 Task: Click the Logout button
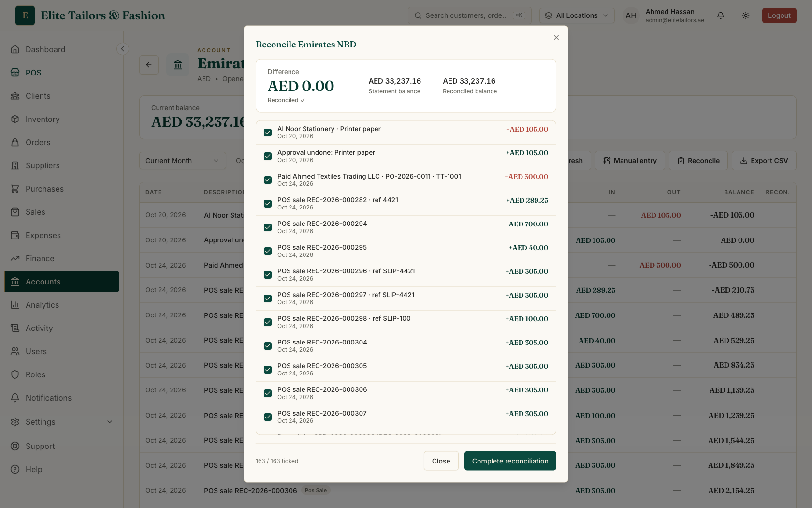coord(779,15)
